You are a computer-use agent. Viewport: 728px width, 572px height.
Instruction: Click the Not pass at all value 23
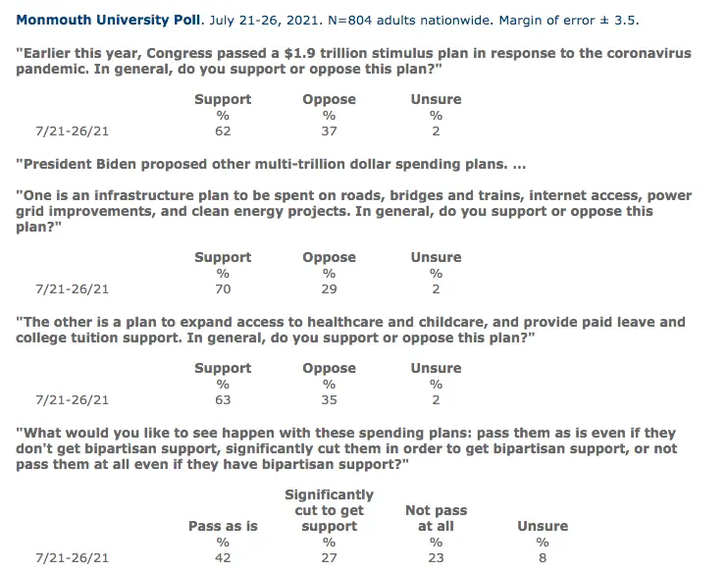pyautogui.click(x=436, y=557)
